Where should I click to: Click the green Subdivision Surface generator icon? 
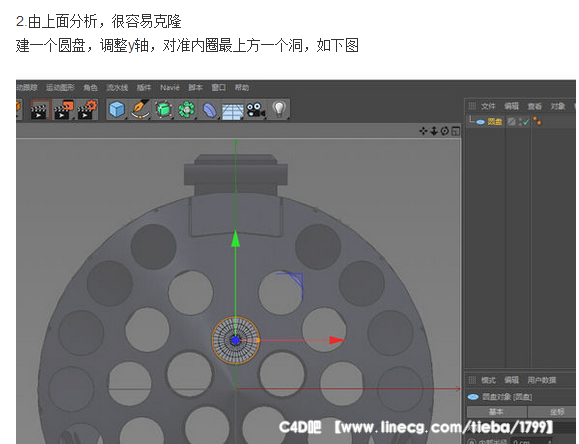164,110
